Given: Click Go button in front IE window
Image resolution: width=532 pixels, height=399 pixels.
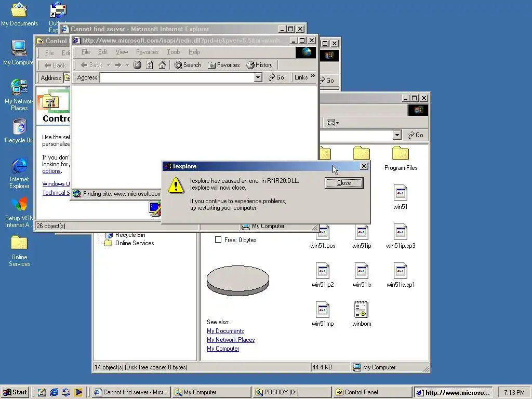Looking at the screenshot, I should (276, 78).
